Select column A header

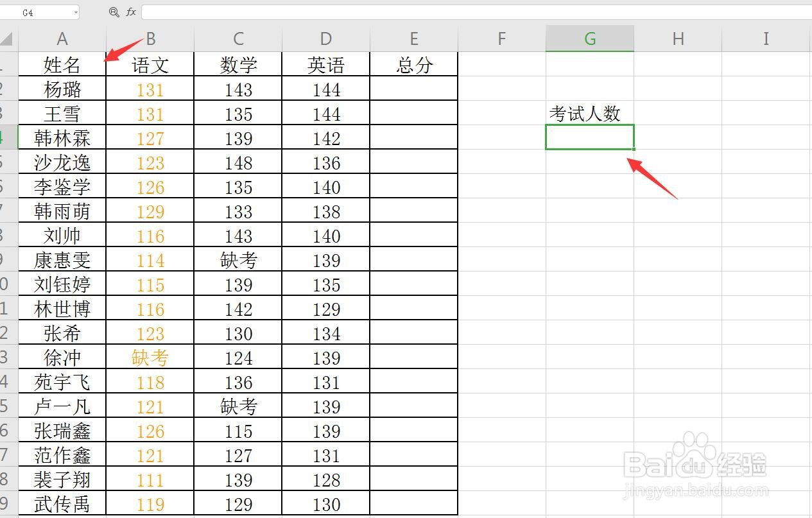pos(62,39)
